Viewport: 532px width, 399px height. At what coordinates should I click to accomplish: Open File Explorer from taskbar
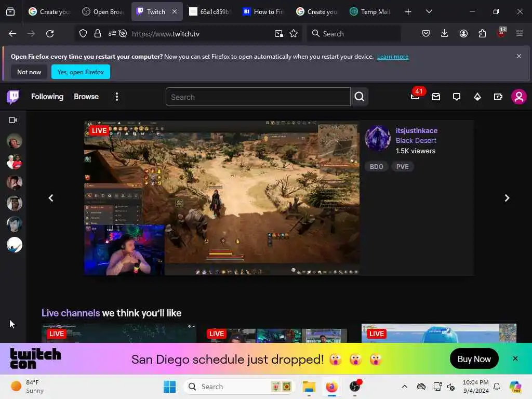click(309, 387)
